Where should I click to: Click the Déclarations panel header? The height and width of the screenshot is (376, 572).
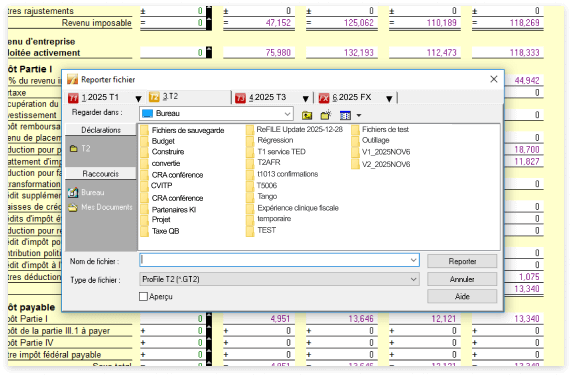click(101, 130)
